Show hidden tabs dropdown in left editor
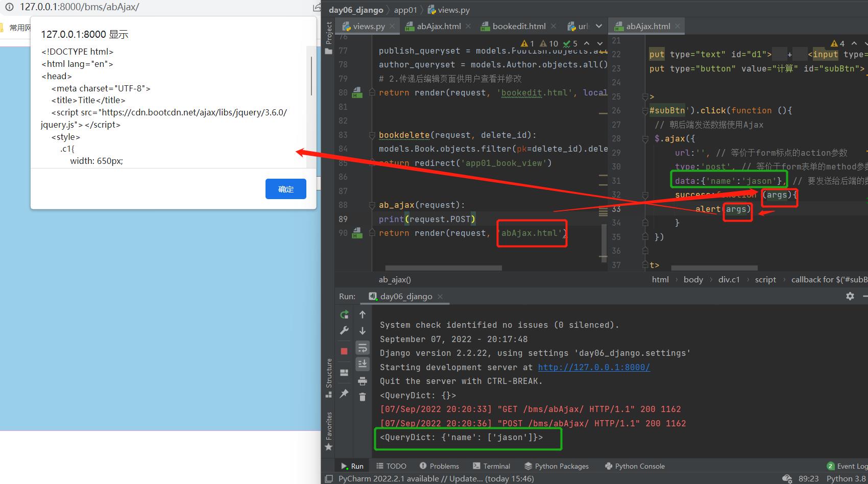868x484 pixels. 599,26
